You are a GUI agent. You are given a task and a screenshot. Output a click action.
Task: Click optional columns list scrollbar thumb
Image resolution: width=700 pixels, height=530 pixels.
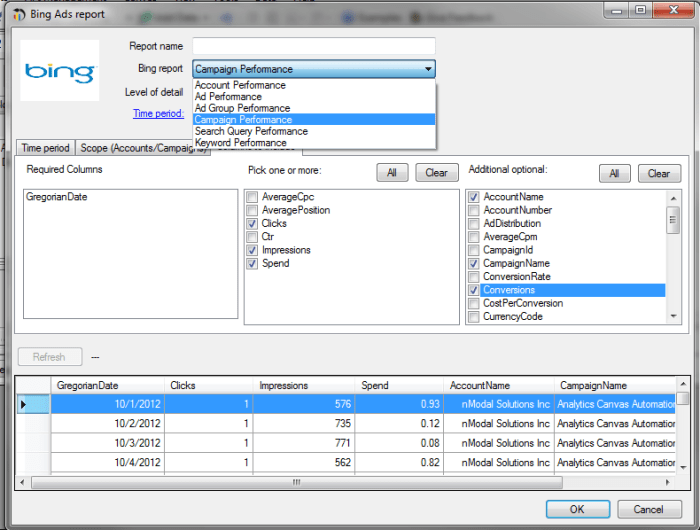coord(673,220)
